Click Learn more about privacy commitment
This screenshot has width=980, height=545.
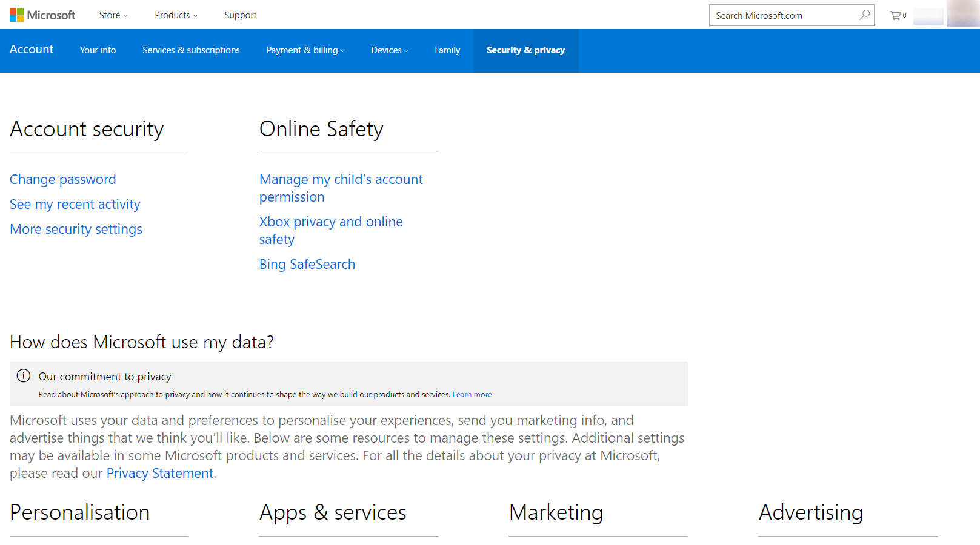tap(472, 394)
